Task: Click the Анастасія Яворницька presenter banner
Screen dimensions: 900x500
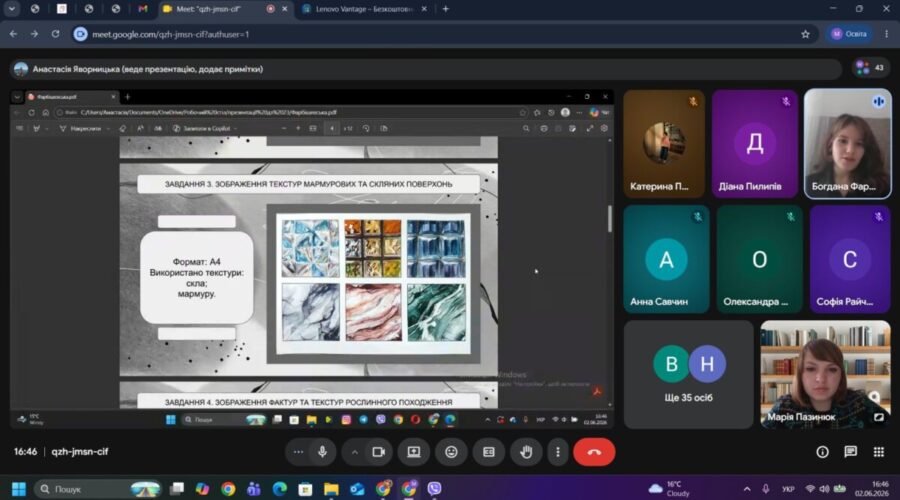Action: tap(426, 69)
